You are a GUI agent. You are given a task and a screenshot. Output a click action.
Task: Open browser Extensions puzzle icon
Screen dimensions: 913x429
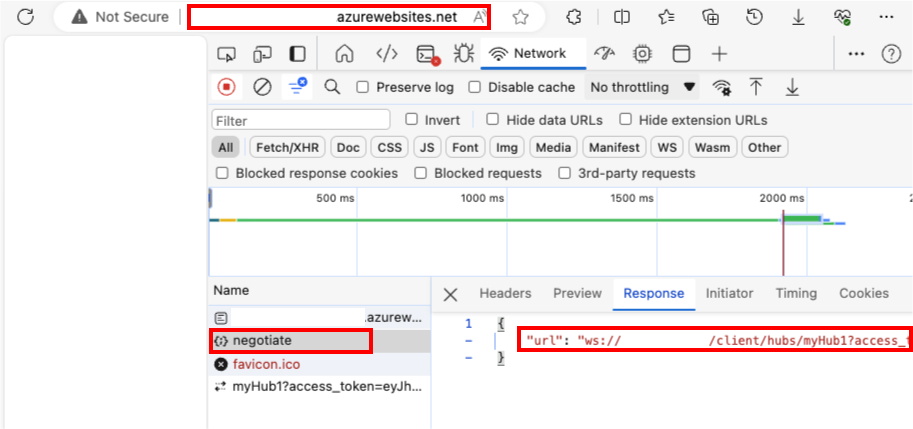[x=574, y=17]
